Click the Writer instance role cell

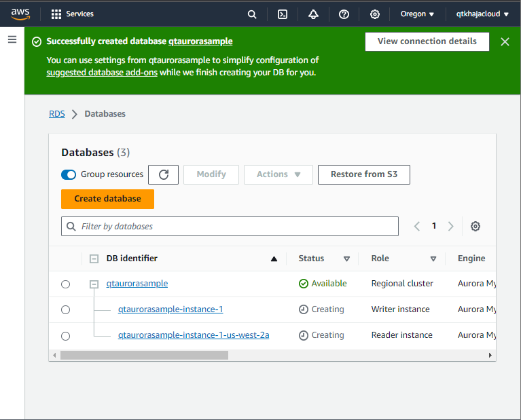click(x=400, y=309)
